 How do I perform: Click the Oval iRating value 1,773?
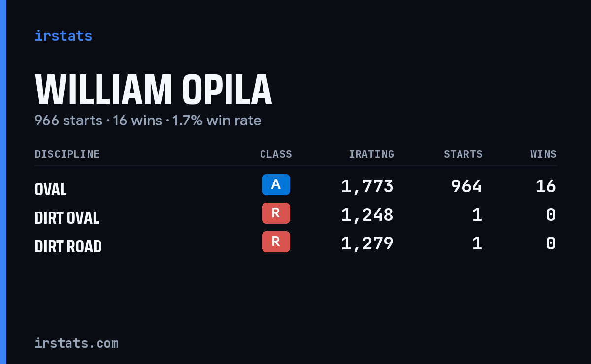coord(367,186)
